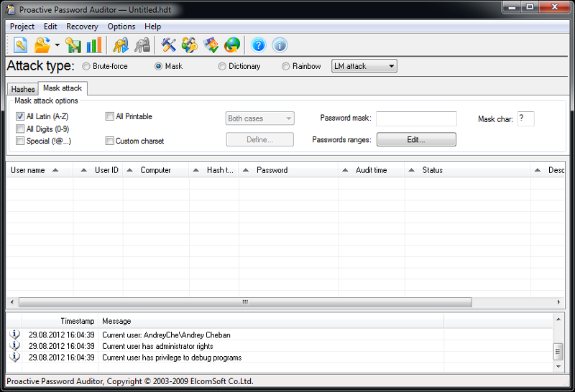Select the Dictionary attack radio button

(x=222, y=67)
